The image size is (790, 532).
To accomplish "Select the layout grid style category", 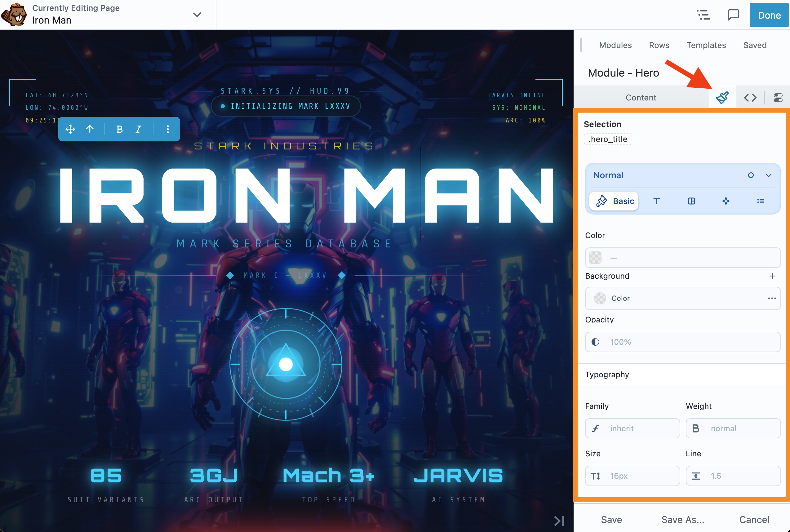I will pyautogui.click(x=691, y=201).
